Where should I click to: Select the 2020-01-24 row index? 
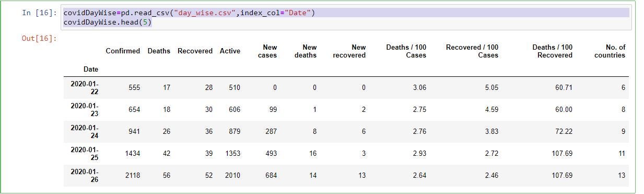tap(85, 131)
